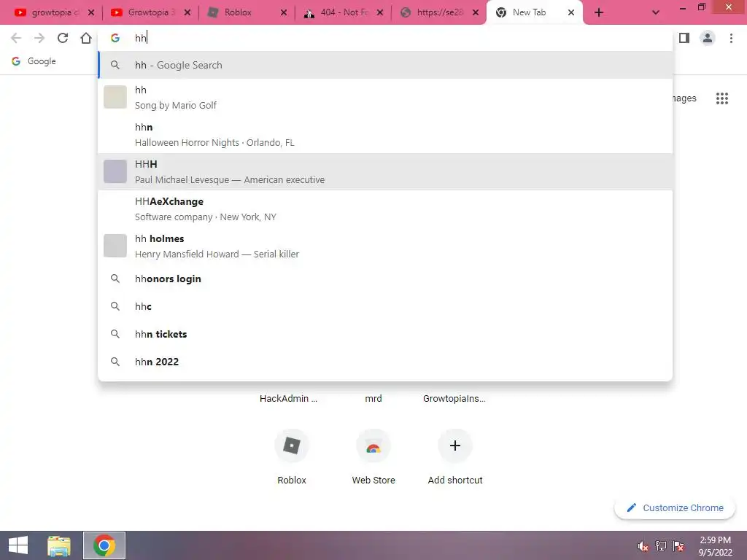Open the Google bookmark
This screenshot has width=747, height=560.
[x=34, y=61]
